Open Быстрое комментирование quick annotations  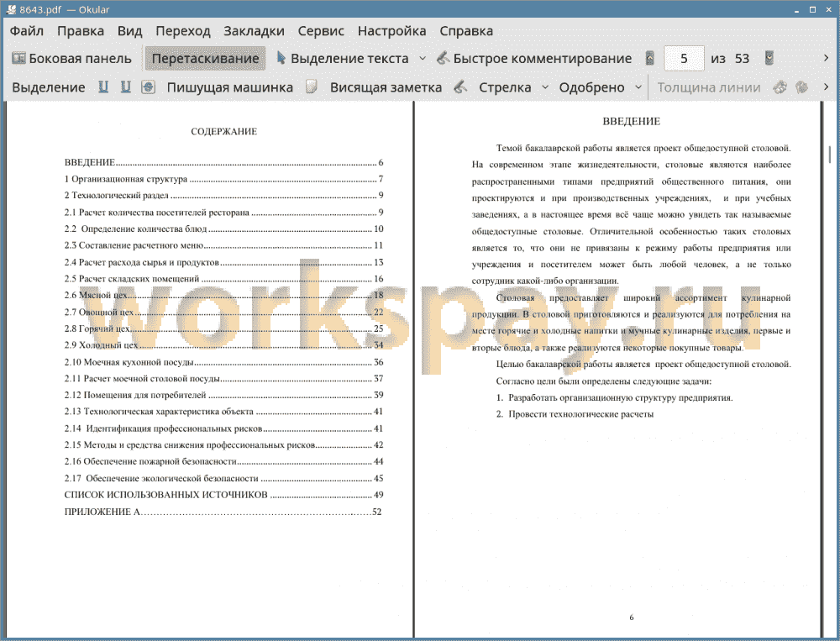[x=534, y=59]
